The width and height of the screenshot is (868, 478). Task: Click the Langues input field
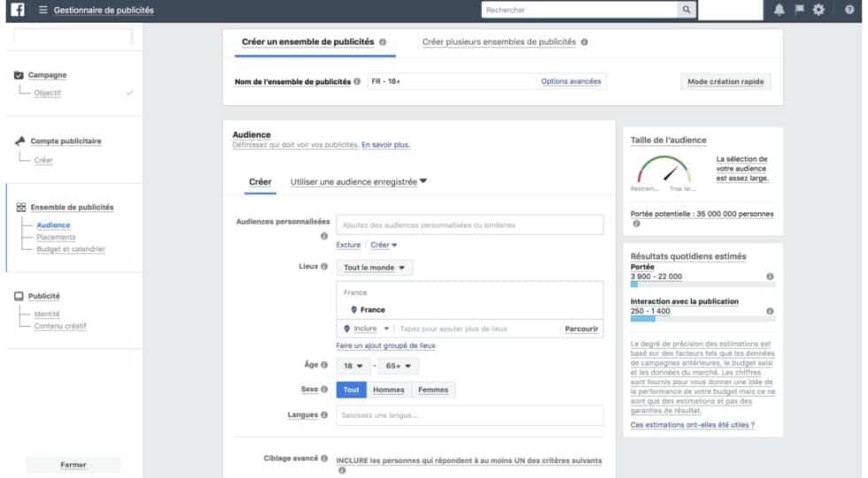click(x=469, y=415)
